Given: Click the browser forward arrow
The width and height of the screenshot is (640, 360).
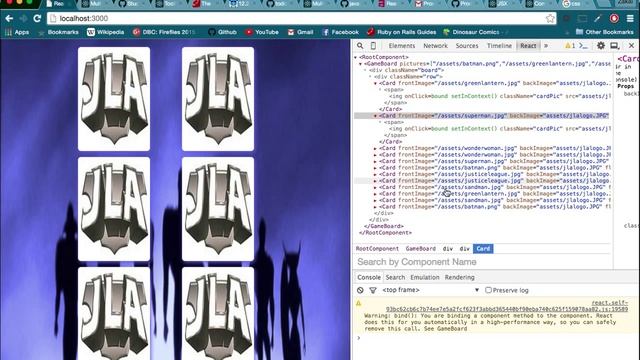Looking at the screenshot, I should click(23, 18).
